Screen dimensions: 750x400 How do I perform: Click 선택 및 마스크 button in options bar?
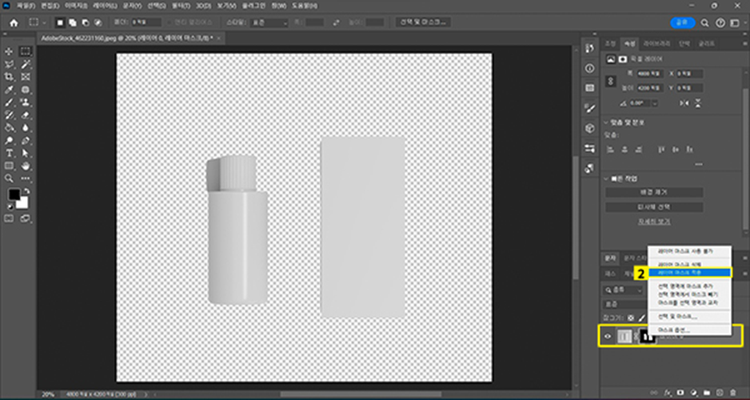(423, 22)
